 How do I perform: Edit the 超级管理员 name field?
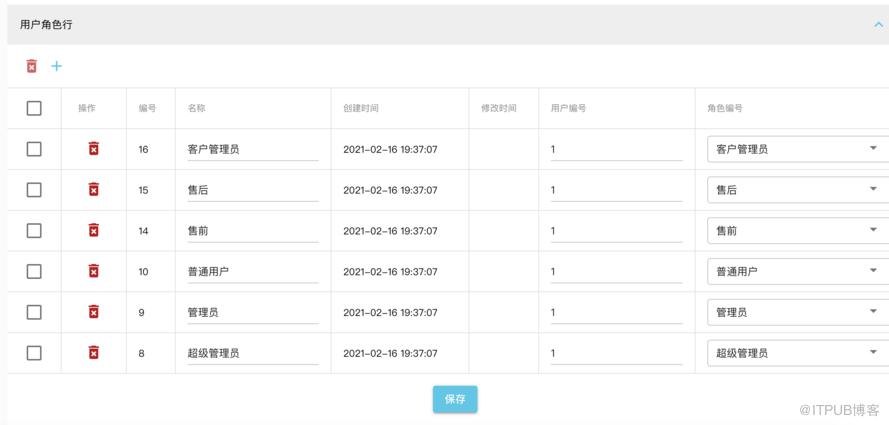[253, 354]
